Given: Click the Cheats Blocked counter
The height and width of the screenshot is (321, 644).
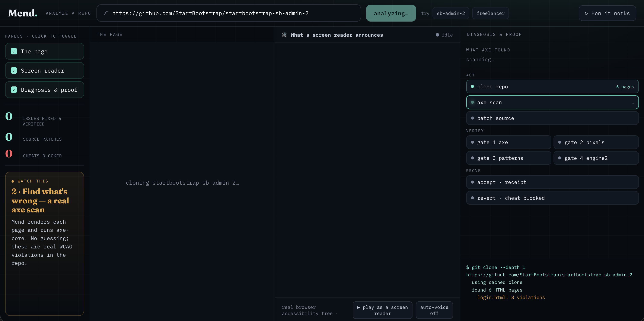Looking at the screenshot, I should (34, 154).
